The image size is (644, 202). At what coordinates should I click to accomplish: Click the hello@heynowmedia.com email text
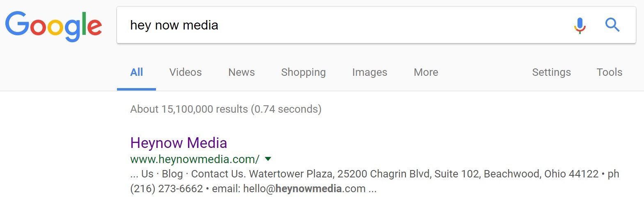304,189
